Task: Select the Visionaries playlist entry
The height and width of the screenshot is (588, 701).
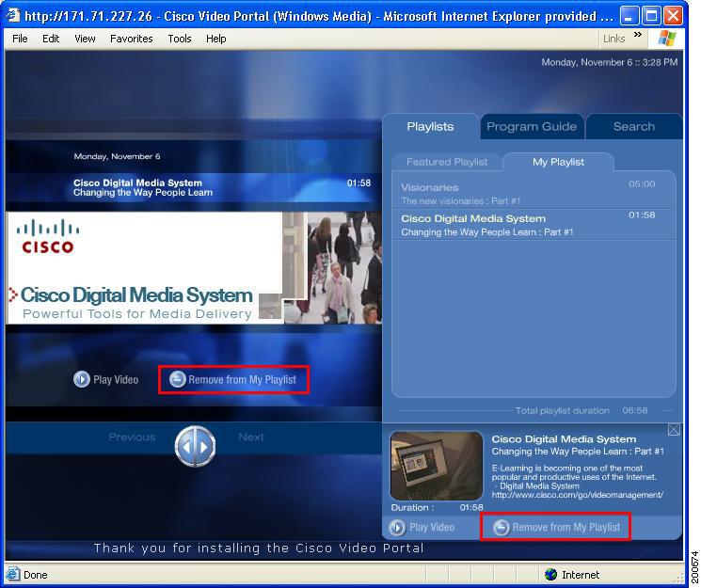Action: [x=533, y=194]
